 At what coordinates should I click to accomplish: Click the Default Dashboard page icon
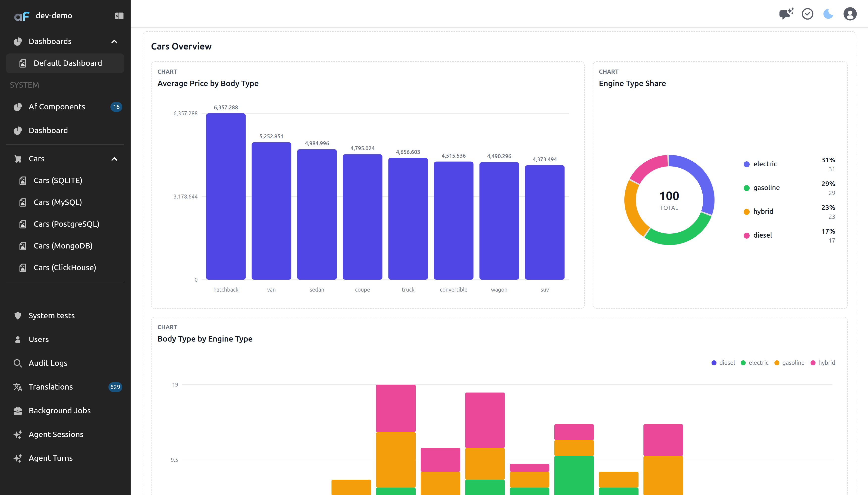point(23,63)
